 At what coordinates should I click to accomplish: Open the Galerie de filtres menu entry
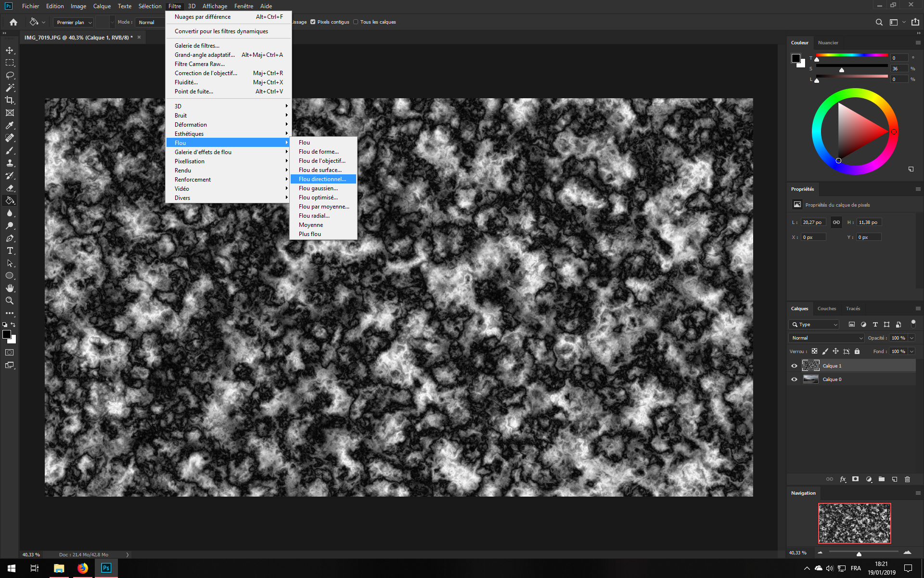coord(197,46)
